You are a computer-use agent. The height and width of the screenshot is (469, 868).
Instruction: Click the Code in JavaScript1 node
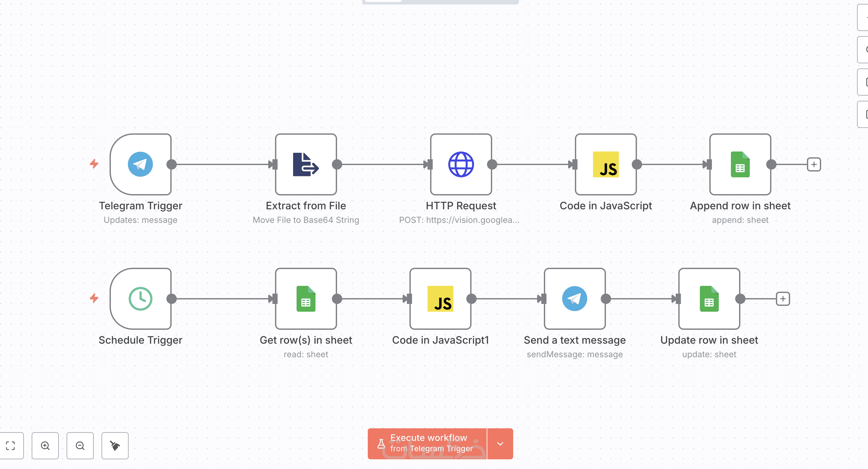tap(440, 299)
